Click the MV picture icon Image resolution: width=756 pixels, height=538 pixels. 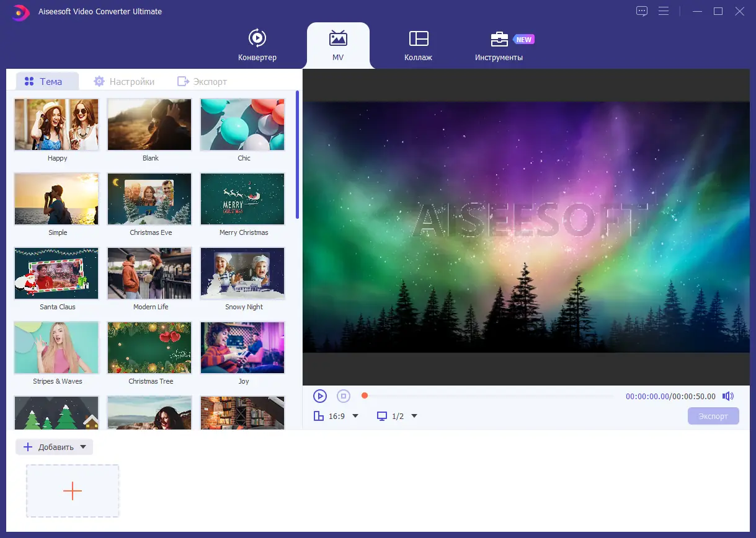(x=338, y=38)
